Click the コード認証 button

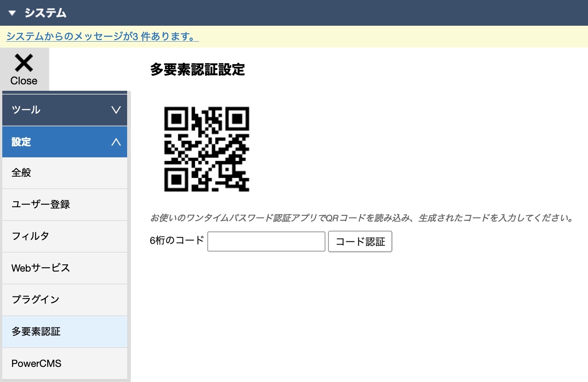point(360,242)
